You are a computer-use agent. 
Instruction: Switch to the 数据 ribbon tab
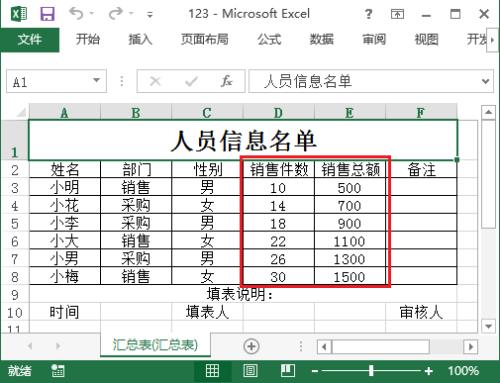322,39
